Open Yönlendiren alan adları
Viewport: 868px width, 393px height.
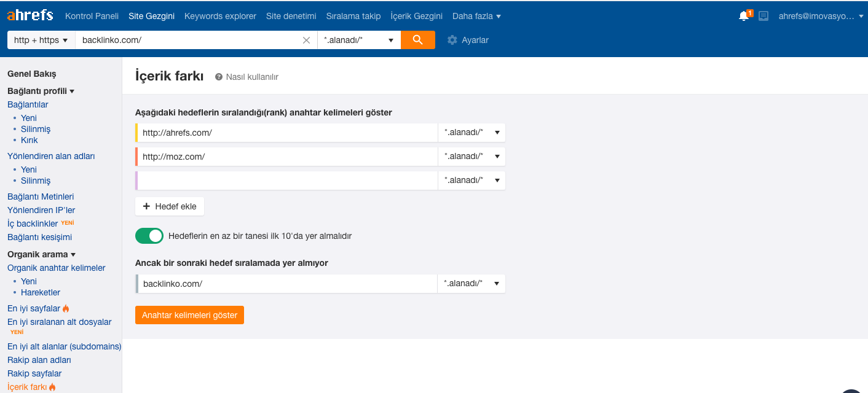[51, 156]
